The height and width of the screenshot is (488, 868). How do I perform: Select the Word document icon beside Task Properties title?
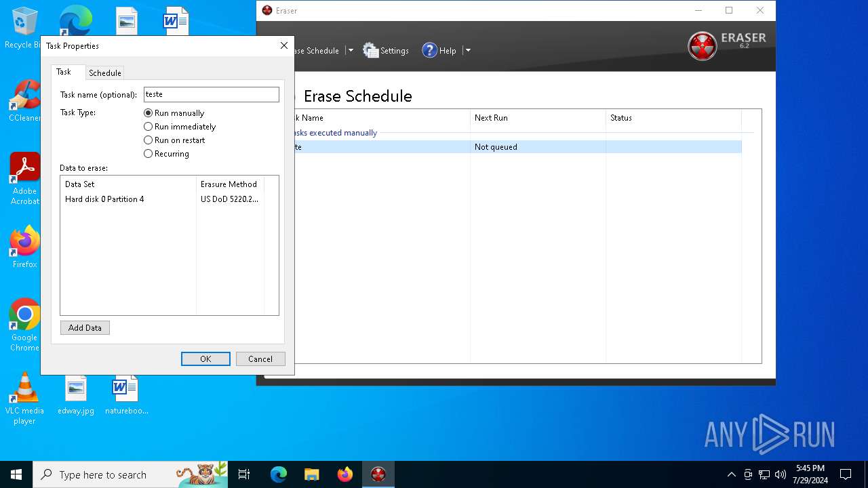(x=176, y=21)
